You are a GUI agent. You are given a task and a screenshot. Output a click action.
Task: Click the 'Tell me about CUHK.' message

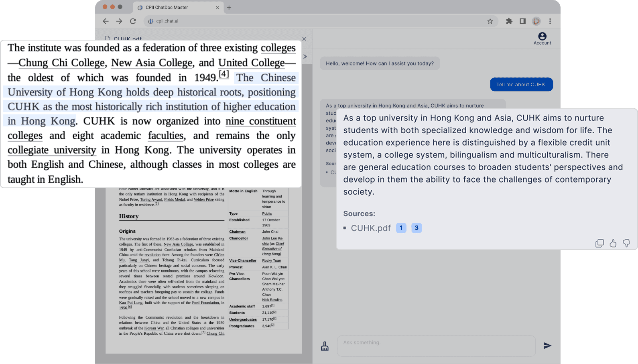(521, 84)
